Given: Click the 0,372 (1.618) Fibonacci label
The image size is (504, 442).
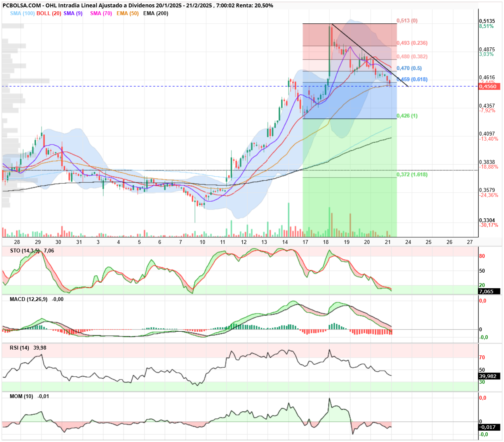Looking at the screenshot, I should 412,175.
